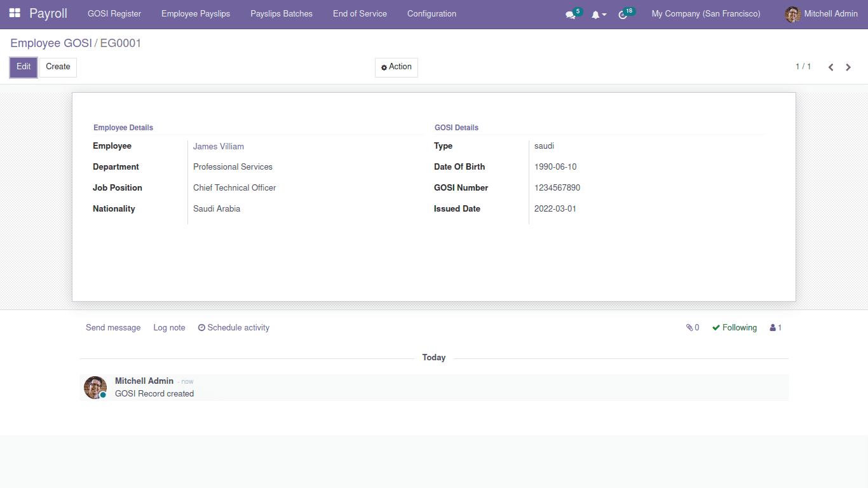The height and width of the screenshot is (488, 868).
Task: View the record's followers count icon
Action: pyautogui.click(x=775, y=327)
